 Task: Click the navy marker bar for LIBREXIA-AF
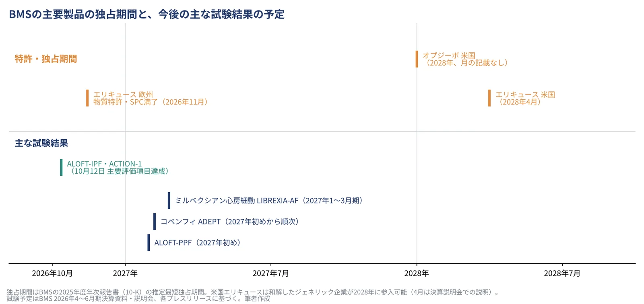[x=169, y=200]
